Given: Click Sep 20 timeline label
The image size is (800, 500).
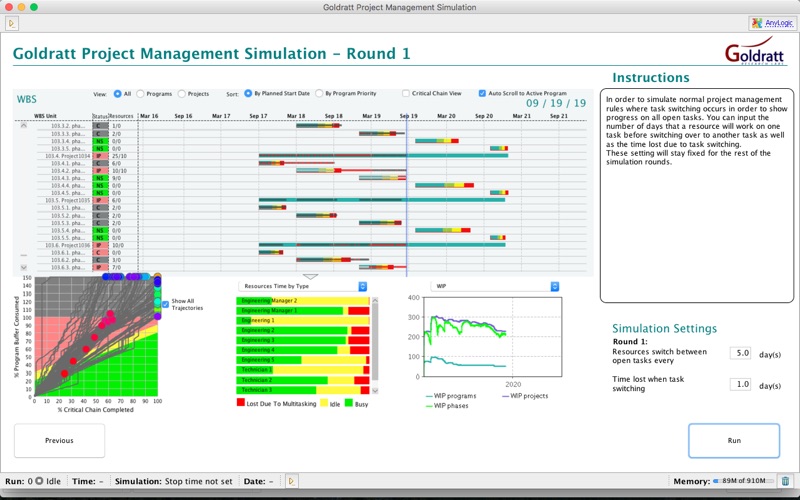Looking at the screenshot, I should [484, 116].
